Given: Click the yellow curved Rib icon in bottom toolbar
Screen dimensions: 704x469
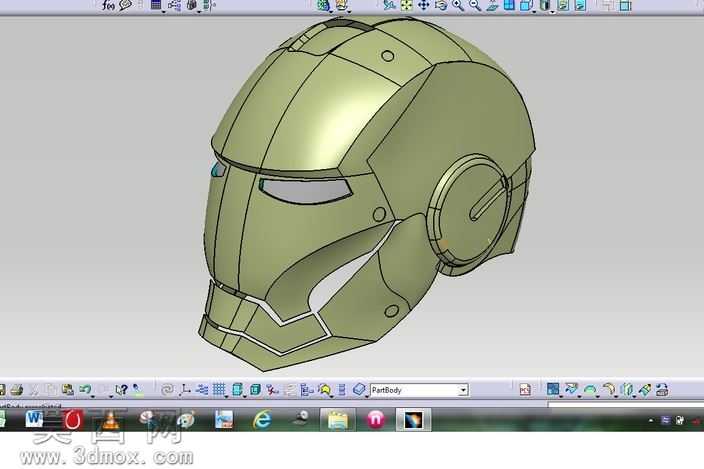Looking at the screenshot, I should pyautogui.click(x=608, y=390).
